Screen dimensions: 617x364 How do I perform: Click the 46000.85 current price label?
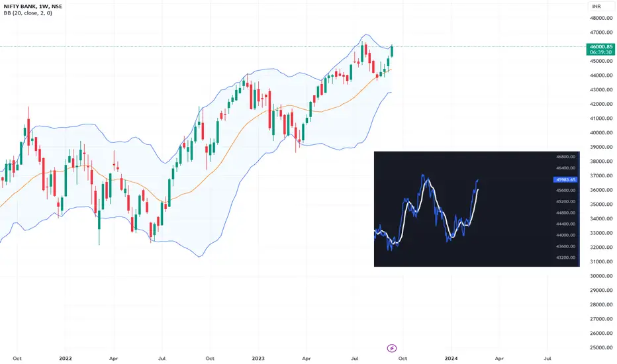tap(601, 46)
